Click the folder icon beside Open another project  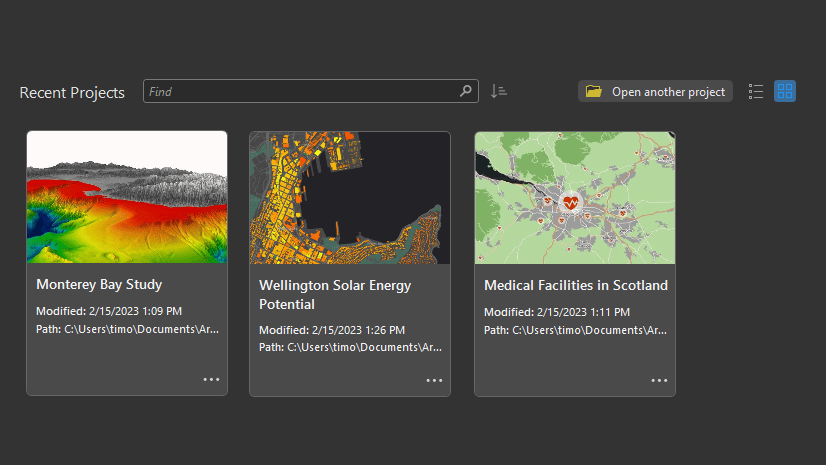pyautogui.click(x=594, y=91)
